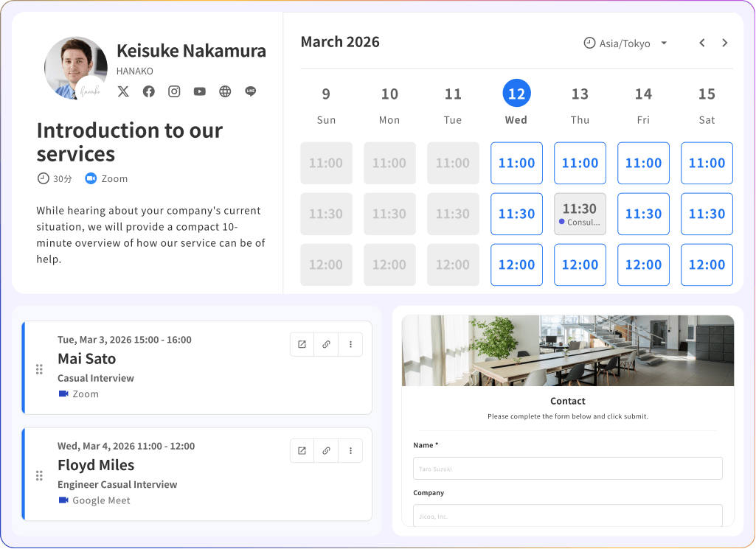Click the drag handle on Mai Sato's card
Screen dimensions: 756x549
[39, 368]
